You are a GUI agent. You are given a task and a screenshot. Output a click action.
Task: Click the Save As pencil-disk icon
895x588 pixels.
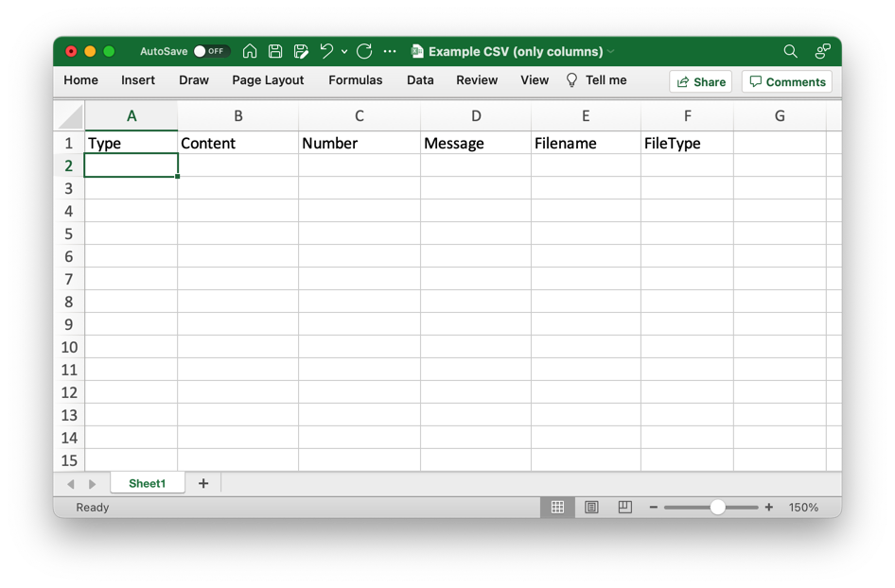[x=301, y=51]
